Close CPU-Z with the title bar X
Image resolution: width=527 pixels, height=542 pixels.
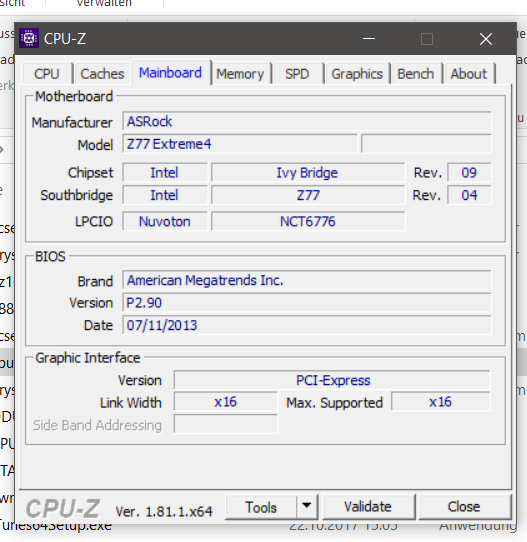(486, 39)
